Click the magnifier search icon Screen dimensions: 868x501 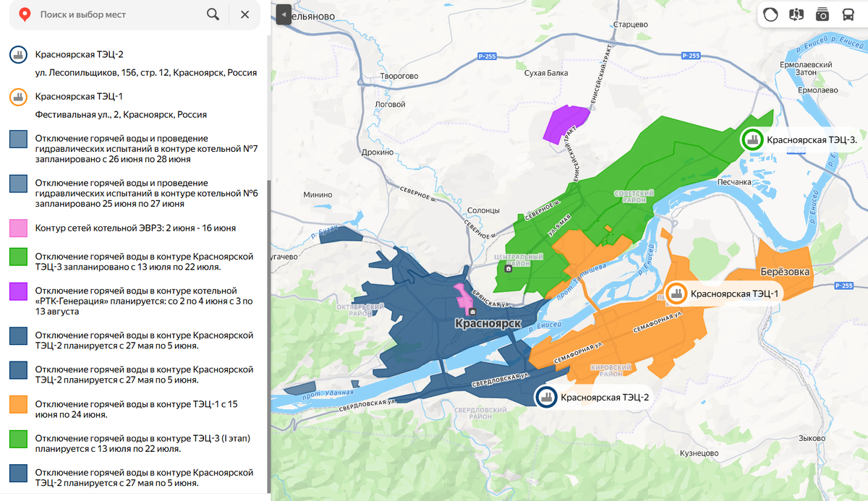click(x=213, y=14)
